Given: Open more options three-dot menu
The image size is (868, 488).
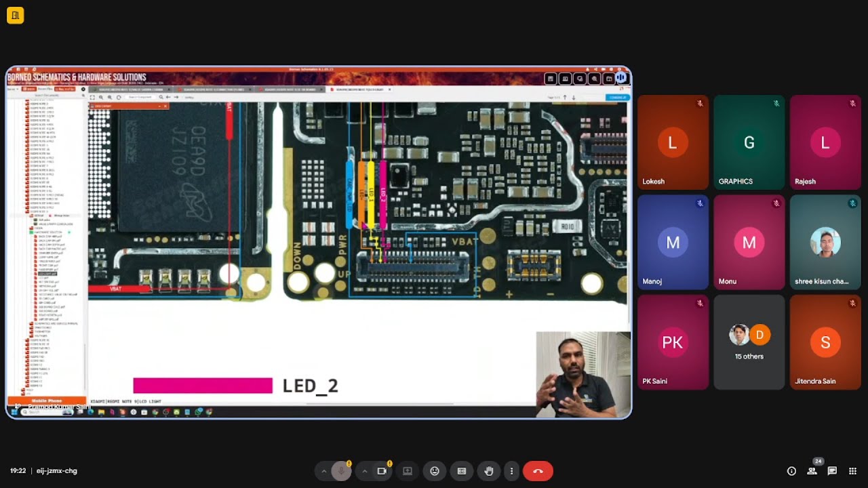Looking at the screenshot, I should click(511, 471).
